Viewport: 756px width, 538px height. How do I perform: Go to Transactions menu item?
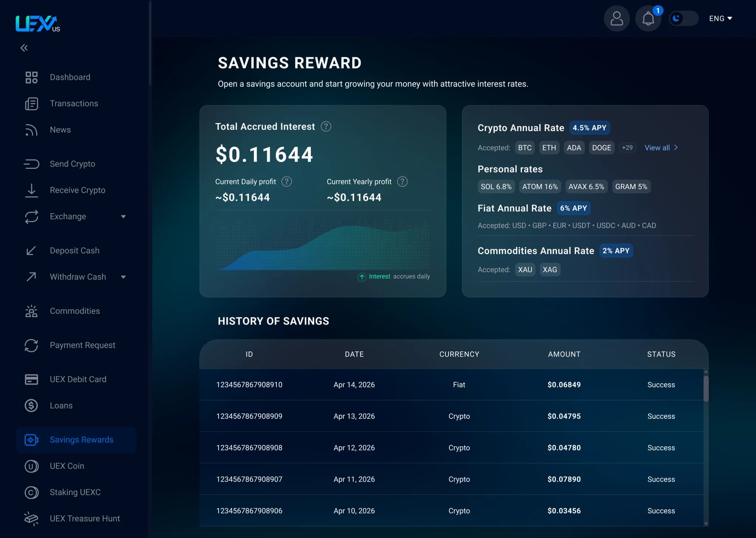point(74,103)
